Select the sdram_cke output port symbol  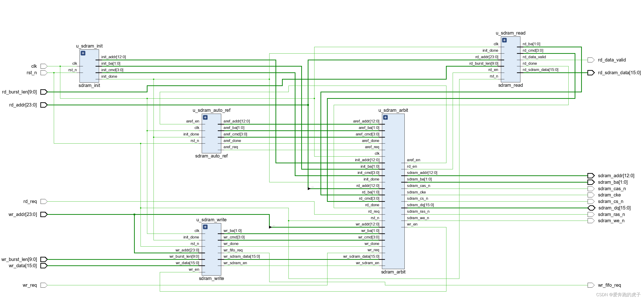[591, 195]
